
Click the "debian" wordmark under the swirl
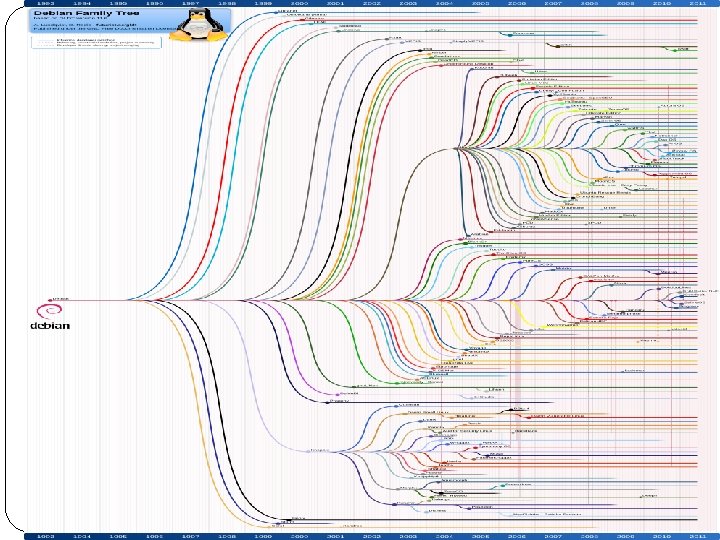click(x=50, y=326)
